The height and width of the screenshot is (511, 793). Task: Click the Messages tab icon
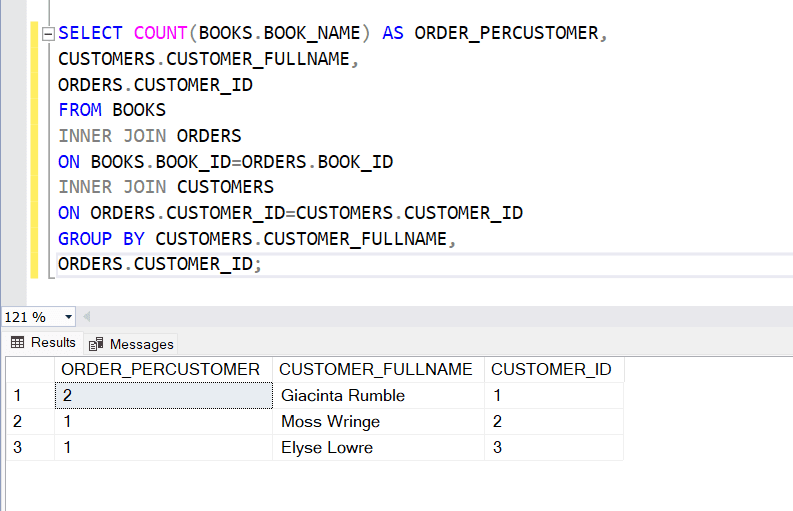pyautogui.click(x=96, y=344)
